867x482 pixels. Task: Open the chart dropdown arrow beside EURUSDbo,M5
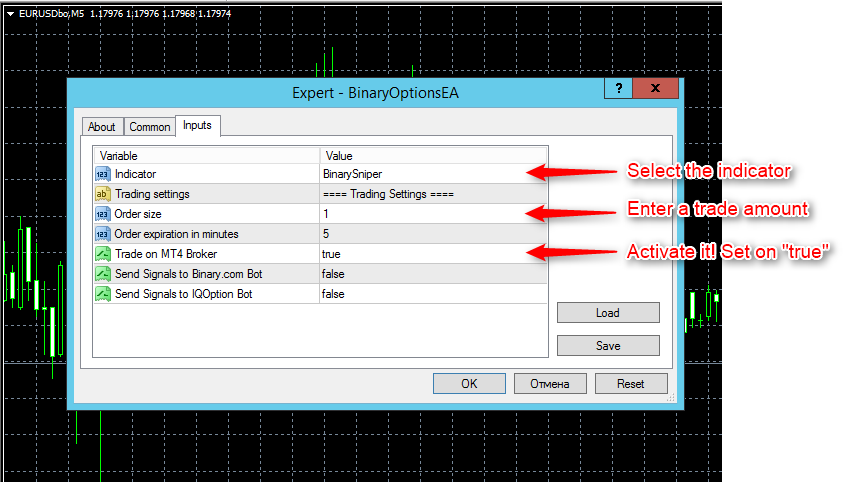pos(10,14)
